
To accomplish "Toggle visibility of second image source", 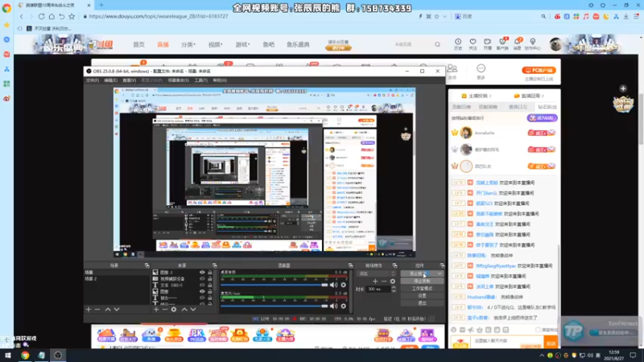I will [202, 291].
